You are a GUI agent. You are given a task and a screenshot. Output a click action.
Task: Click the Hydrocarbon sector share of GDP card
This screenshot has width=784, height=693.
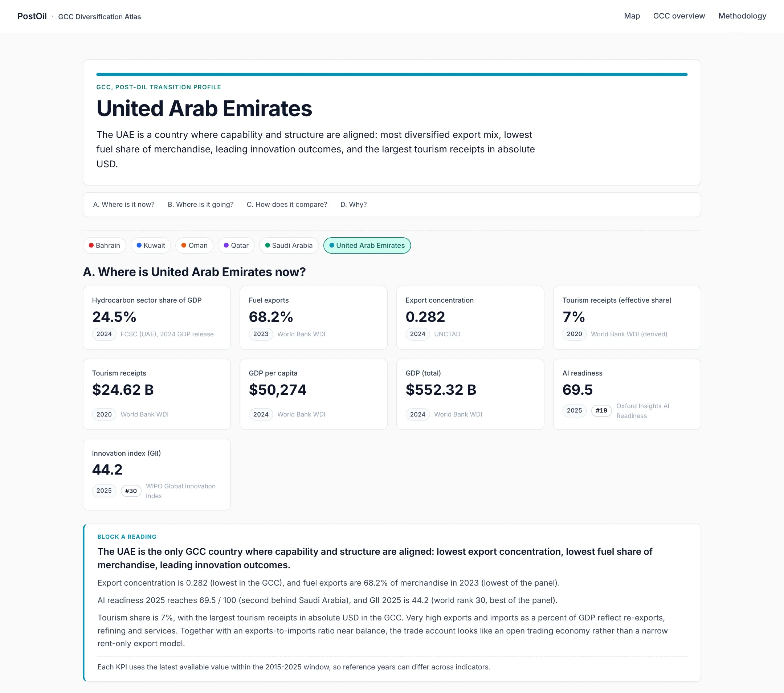[x=156, y=317]
